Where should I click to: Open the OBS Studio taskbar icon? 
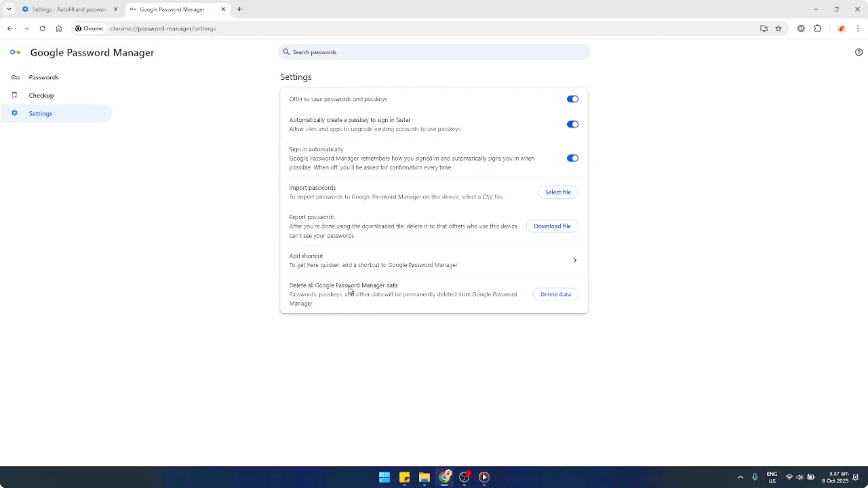(x=464, y=477)
